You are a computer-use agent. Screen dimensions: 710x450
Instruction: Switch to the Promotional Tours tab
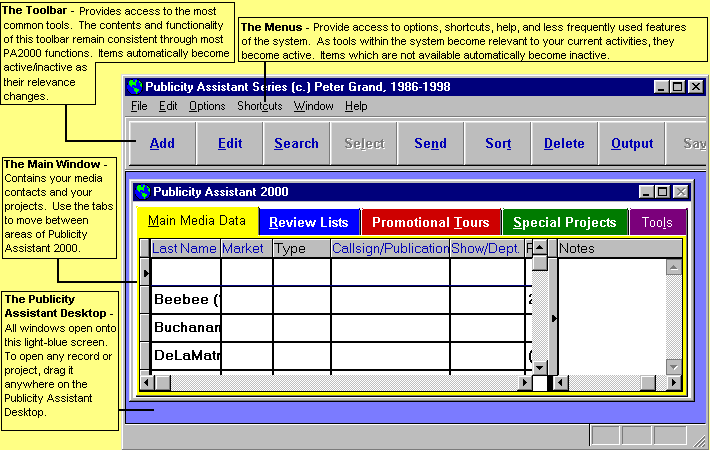431,222
